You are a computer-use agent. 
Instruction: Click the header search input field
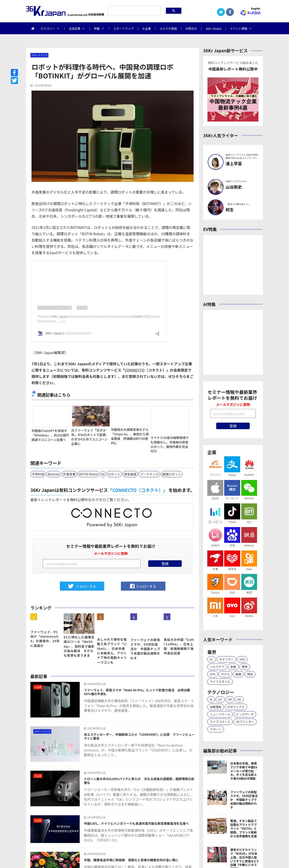[x=134, y=11]
